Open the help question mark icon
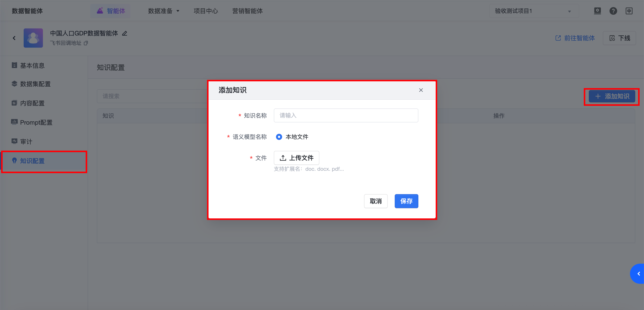The width and height of the screenshot is (644, 310). click(x=613, y=11)
